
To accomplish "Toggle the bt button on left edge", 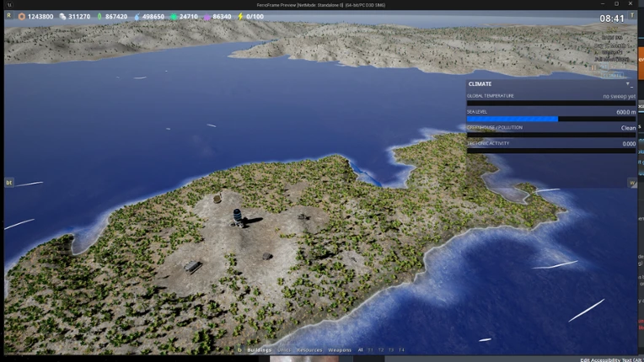I will [x=9, y=183].
